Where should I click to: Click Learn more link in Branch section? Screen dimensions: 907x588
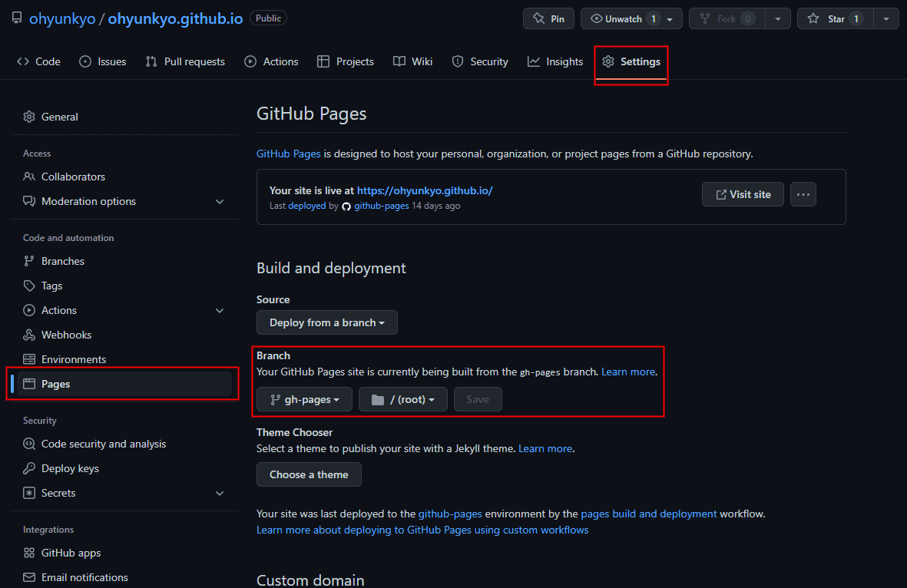pyautogui.click(x=628, y=372)
